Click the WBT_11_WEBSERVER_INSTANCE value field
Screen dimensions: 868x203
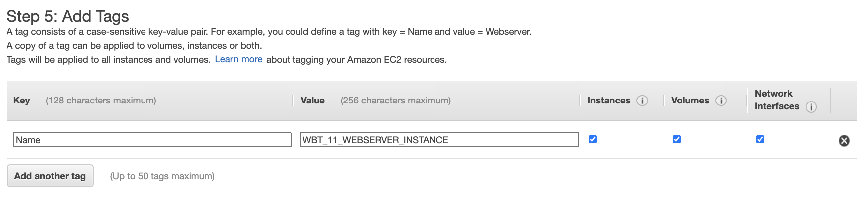tap(439, 140)
